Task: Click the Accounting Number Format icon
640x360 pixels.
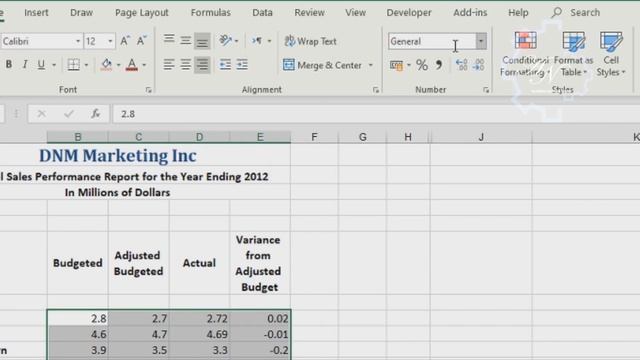Action: click(x=396, y=65)
